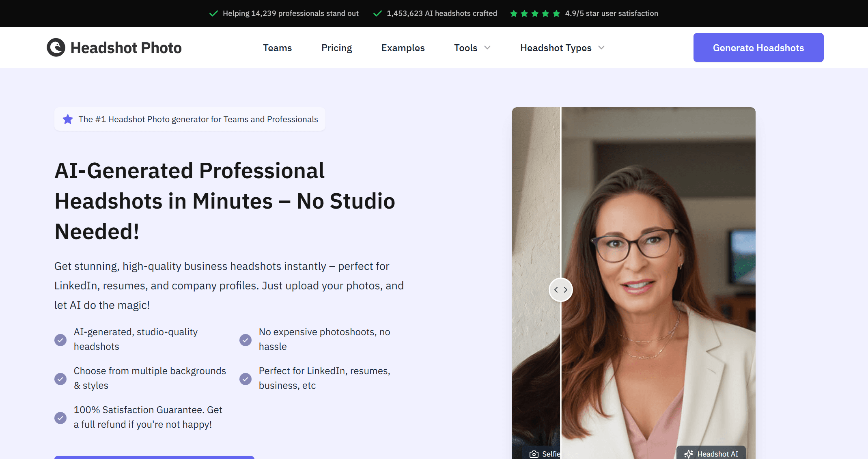Click the purple star badge icon
The height and width of the screenshot is (459, 868).
point(68,119)
